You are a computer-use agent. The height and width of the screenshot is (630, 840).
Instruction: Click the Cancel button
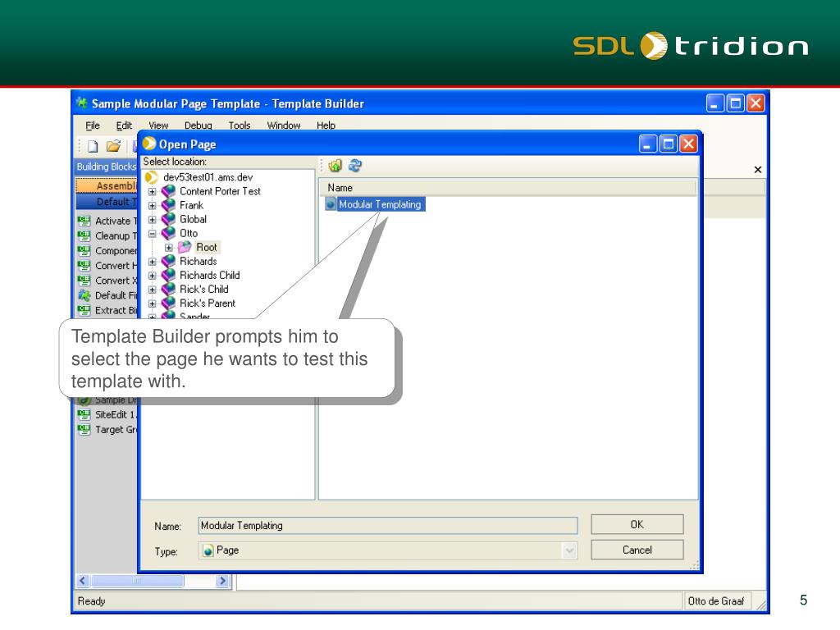pos(637,550)
